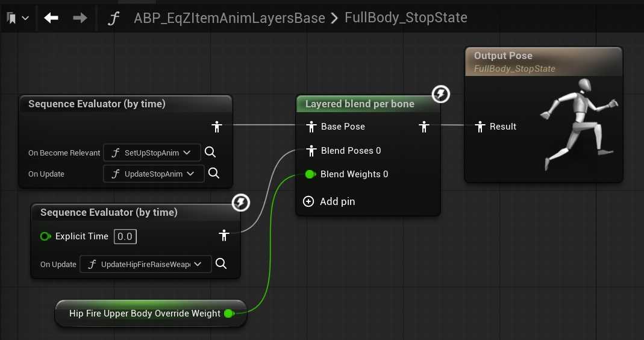The image size is (644, 340).
Task: Click the lightning icon on lower Sequence Evaluator
Action: (241, 203)
